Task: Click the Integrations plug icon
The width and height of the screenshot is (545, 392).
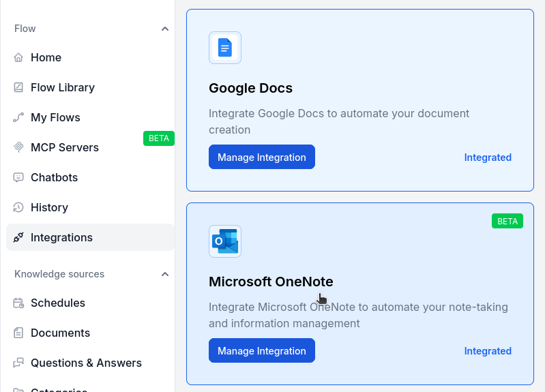Action: pyautogui.click(x=18, y=238)
